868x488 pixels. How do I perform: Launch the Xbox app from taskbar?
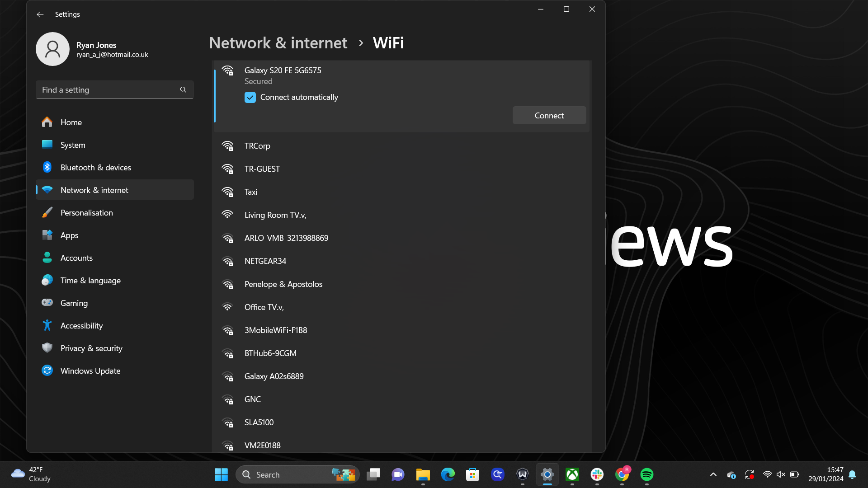pyautogui.click(x=572, y=475)
